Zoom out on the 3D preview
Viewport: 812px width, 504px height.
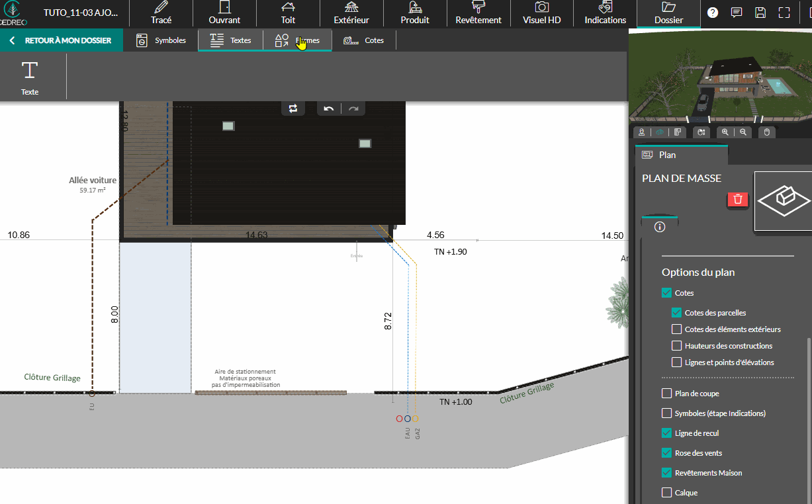click(743, 132)
